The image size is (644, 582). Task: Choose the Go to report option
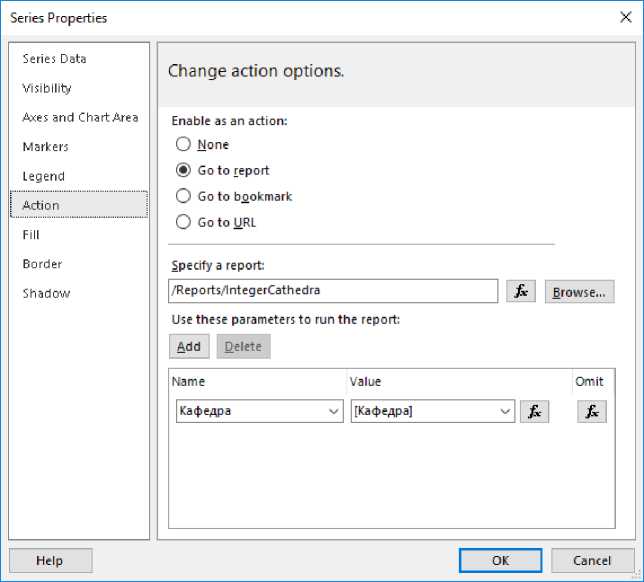point(184,170)
